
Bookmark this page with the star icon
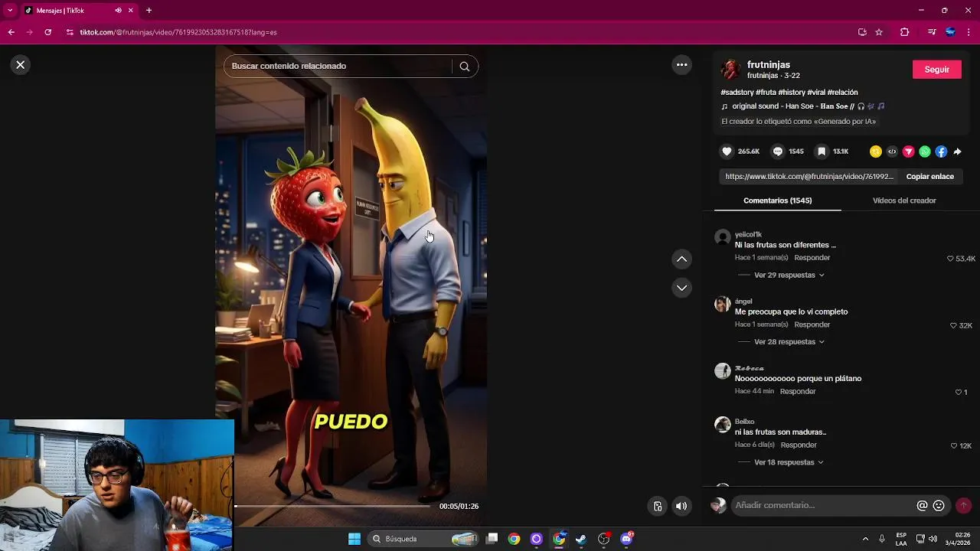point(879,32)
